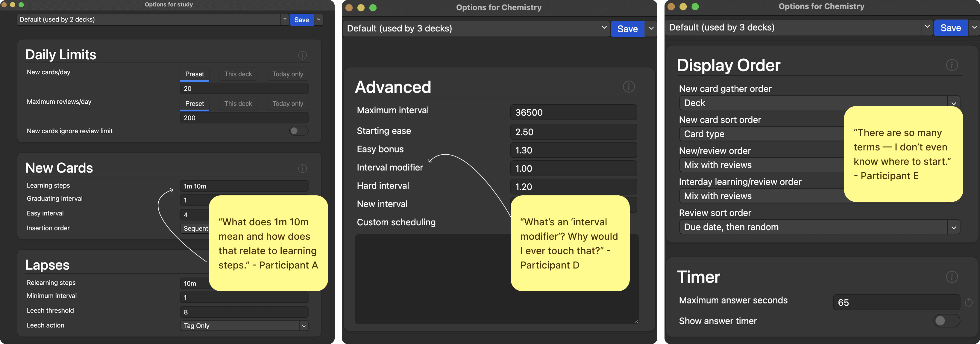Expand the Leech action Tag Only dropdown
This screenshot has height=344, width=980.
(x=304, y=326)
